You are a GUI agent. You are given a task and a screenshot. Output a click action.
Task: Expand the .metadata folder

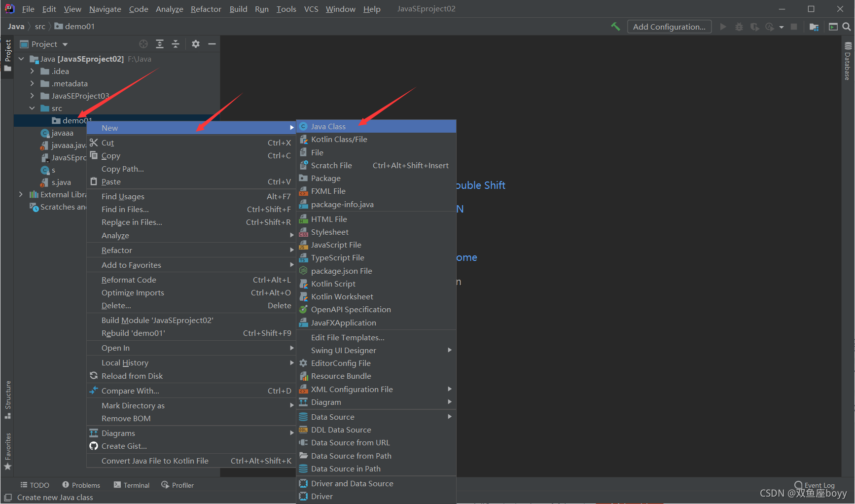pyautogui.click(x=32, y=83)
